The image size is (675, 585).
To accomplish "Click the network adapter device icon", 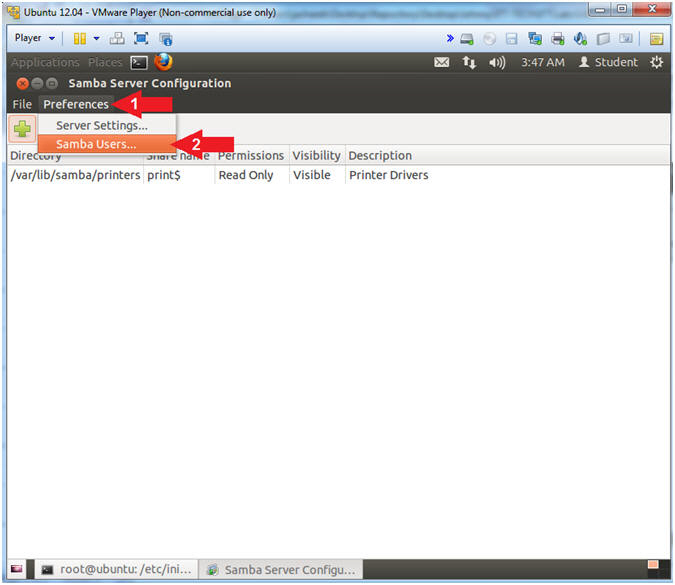I will coord(535,39).
